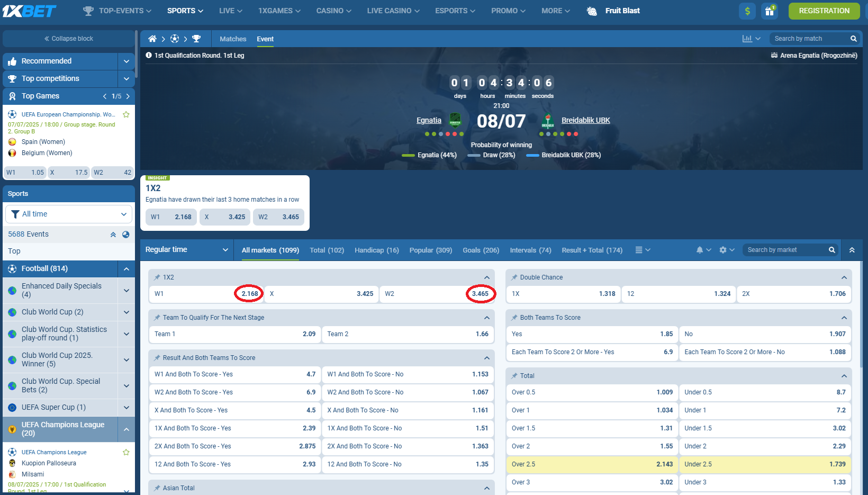Collapse the Football (814) category

pos(126,269)
